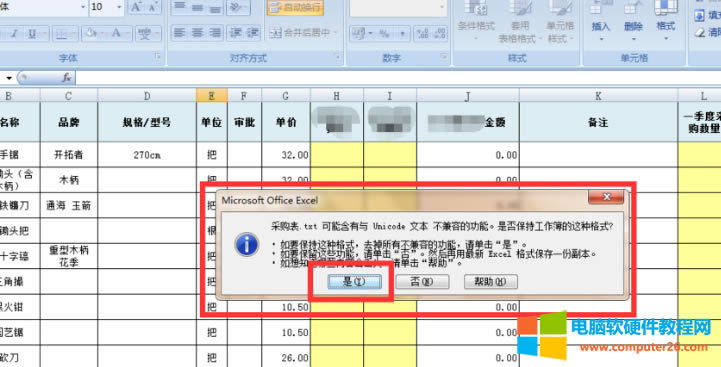The height and width of the screenshot is (367, 721).
Task: Apply the font color A
Action: [x=116, y=33]
